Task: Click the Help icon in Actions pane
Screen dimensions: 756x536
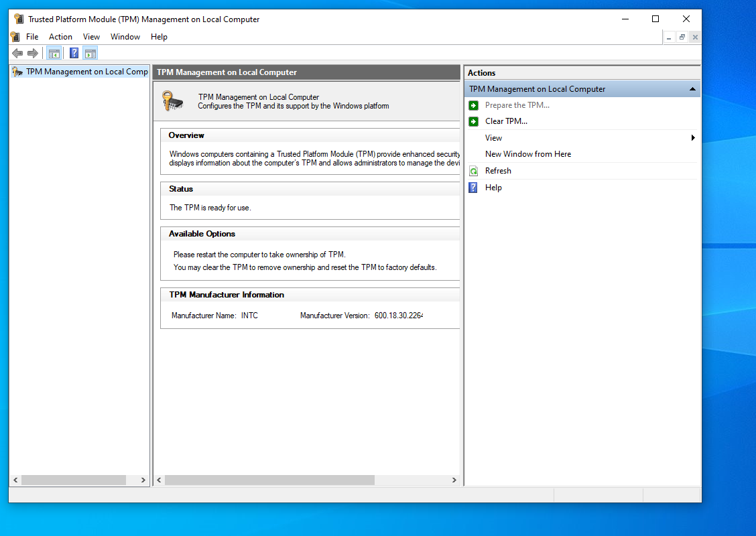Action: coord(473,188)
